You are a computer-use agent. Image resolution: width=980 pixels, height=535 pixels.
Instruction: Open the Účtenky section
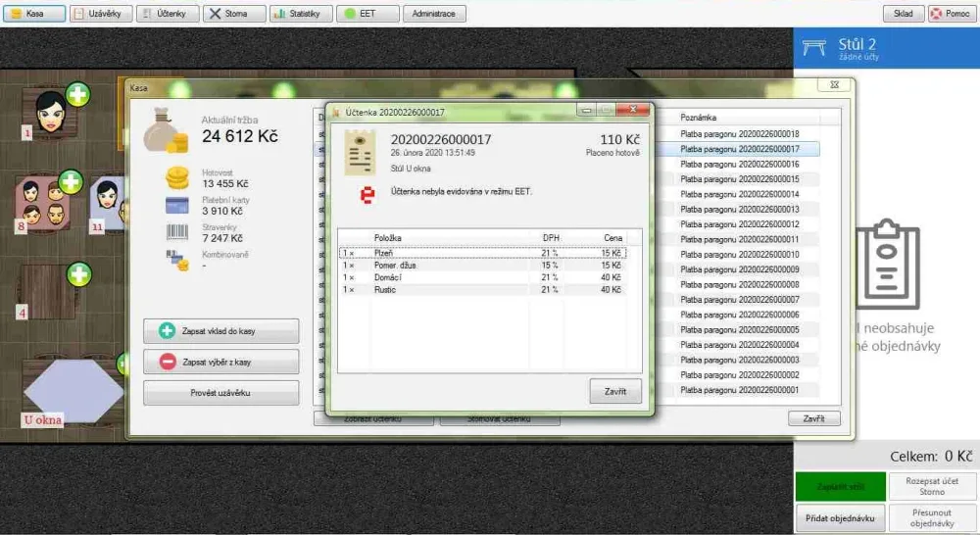168,13
